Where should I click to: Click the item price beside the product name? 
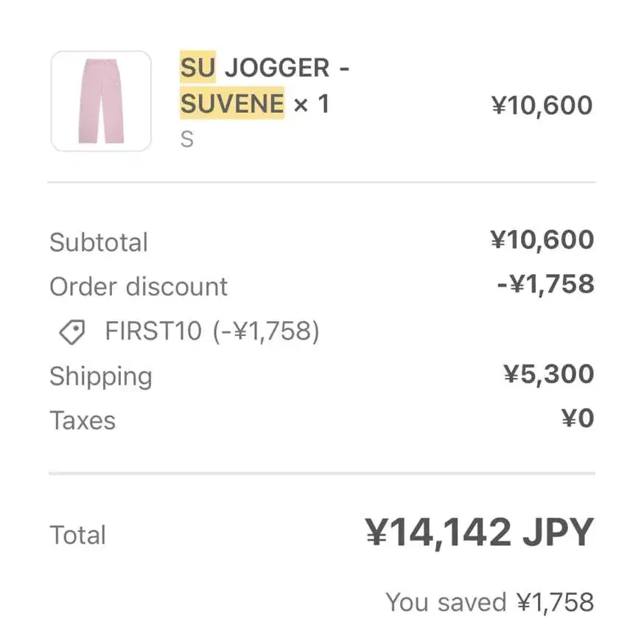click(542, 105)
